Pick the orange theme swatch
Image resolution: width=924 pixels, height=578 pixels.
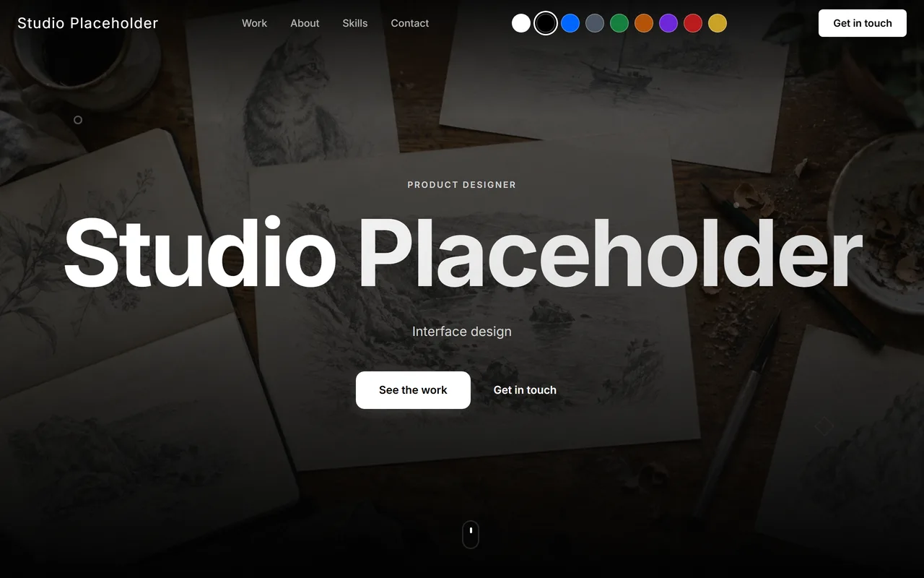pos(644,23)
